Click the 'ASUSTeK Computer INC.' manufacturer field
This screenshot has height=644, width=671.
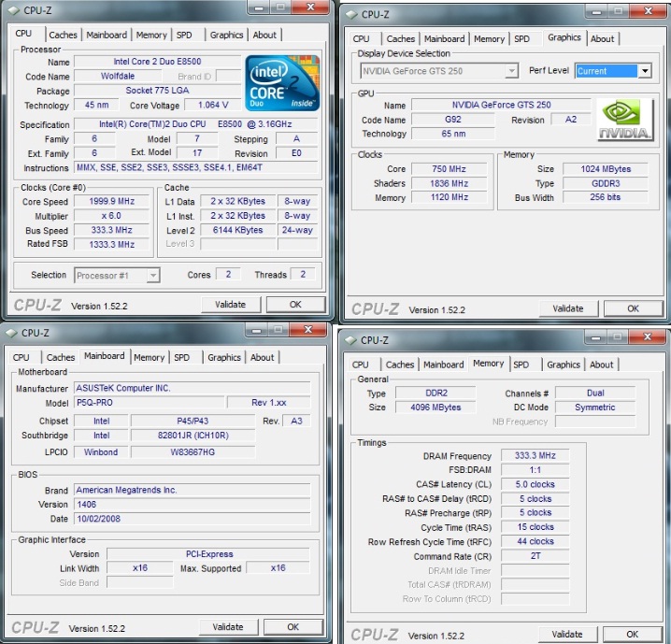pos(193,388)
